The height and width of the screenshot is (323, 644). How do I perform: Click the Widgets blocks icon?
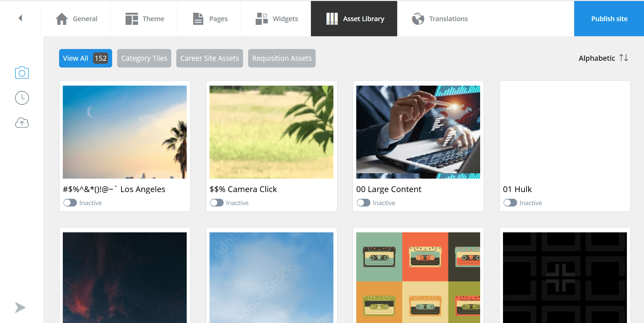(262, 19)
